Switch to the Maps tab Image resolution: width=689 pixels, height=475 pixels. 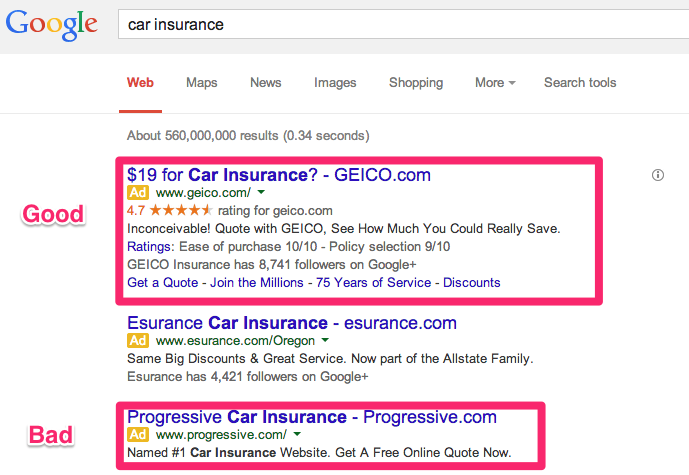[x=202, y=83]
